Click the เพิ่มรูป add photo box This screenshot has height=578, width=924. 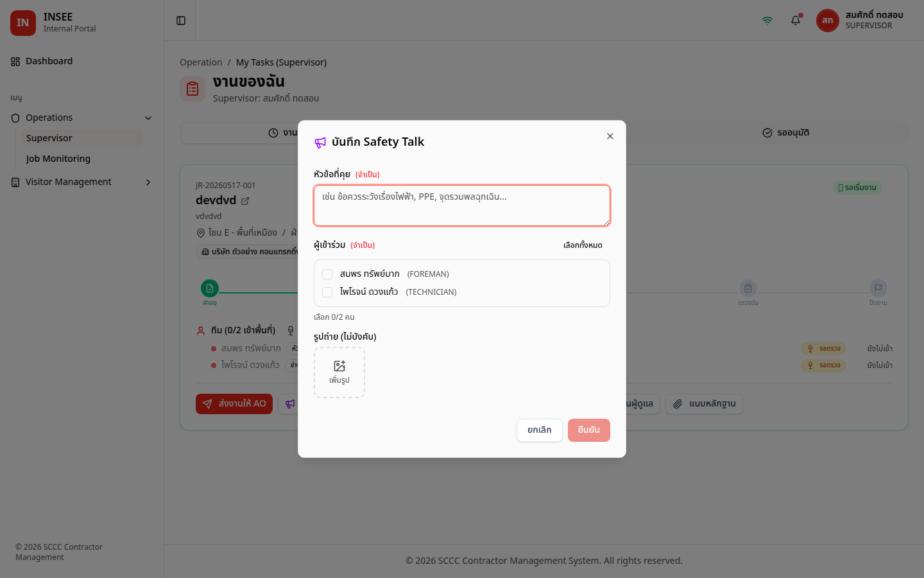click(x=339, y=372)
